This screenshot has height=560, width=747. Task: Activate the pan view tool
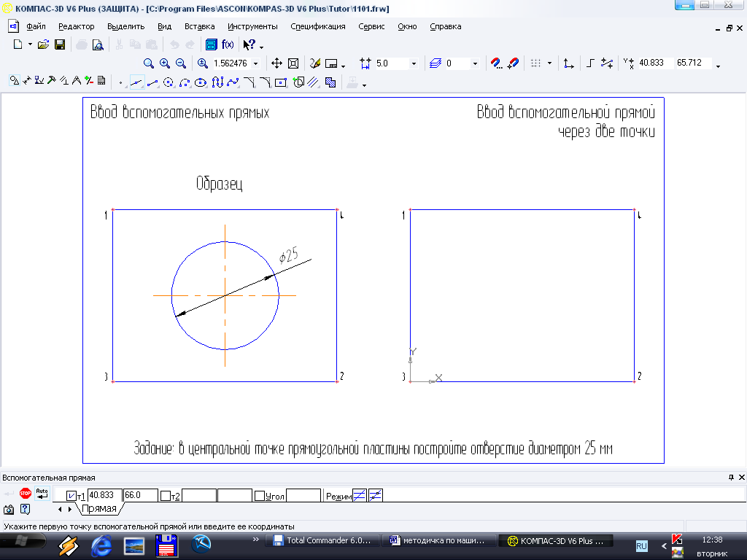point(276,63)
